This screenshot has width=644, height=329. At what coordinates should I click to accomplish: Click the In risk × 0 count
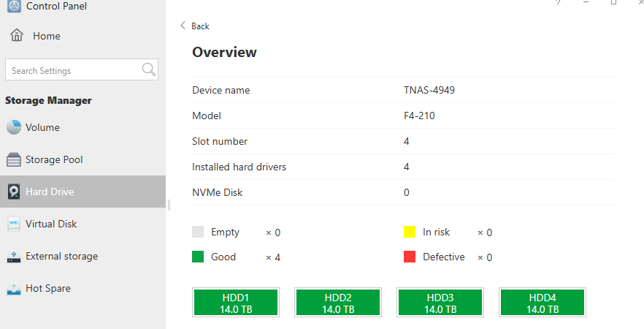[485, 232]
